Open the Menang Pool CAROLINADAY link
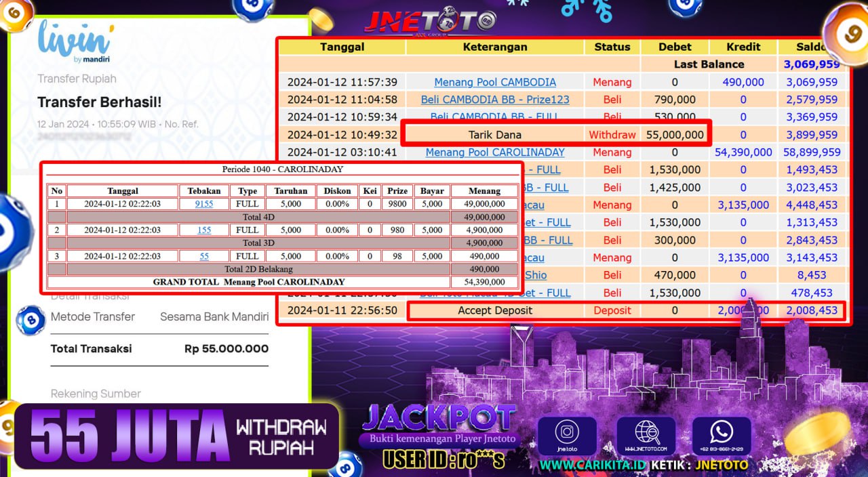868x477 pixels. (x=495, y=152)
